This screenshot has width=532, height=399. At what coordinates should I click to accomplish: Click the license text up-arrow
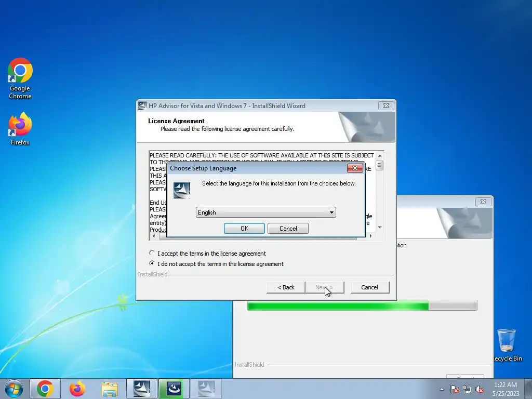pyautogui.click(x=380, y=156)
